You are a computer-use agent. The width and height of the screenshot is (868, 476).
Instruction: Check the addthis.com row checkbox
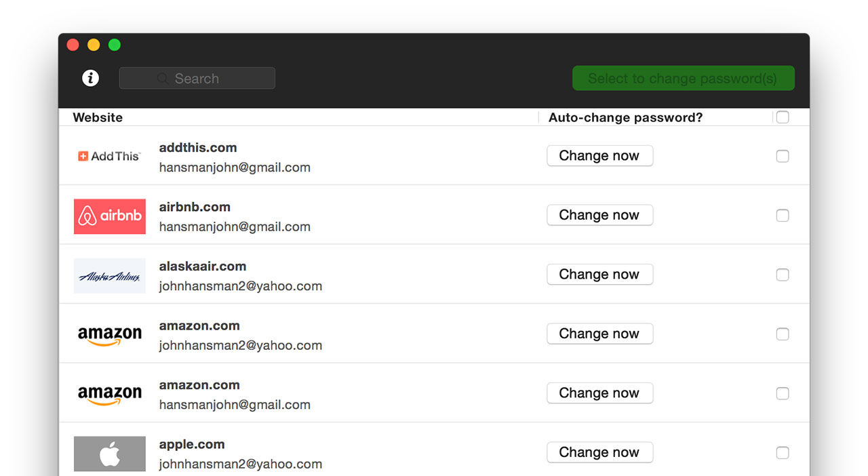(783, 156)
